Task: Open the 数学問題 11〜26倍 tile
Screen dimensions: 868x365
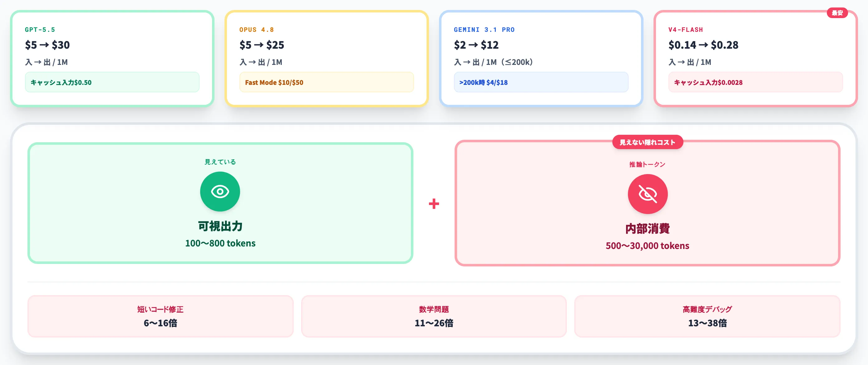Action: (434, 316)
